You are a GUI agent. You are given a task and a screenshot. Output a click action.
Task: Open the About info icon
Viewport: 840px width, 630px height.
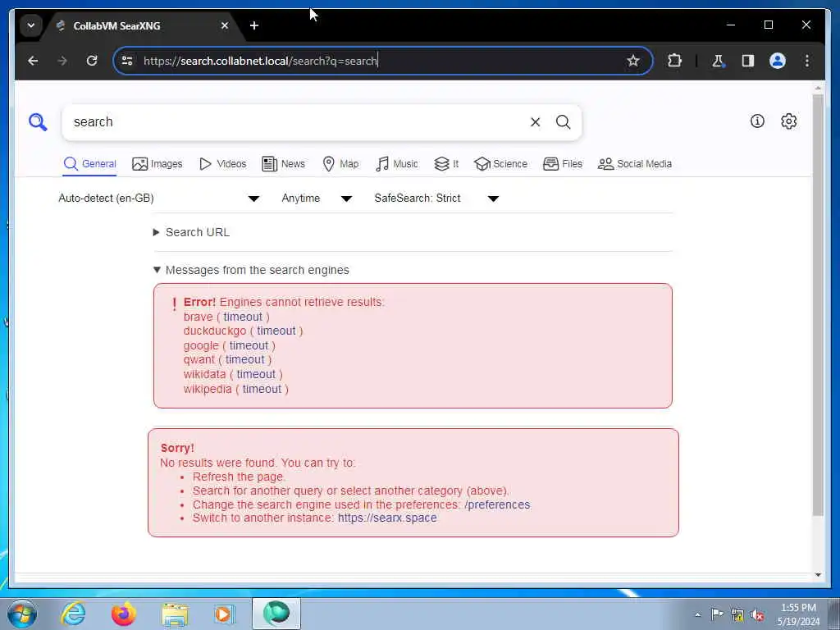(x=757, y=121)
